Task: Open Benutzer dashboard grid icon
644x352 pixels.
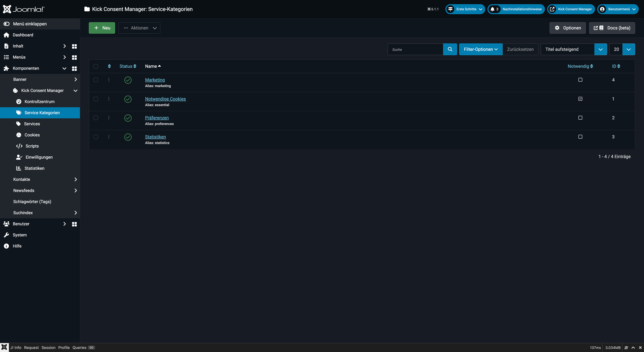Action: coord(74,224)
